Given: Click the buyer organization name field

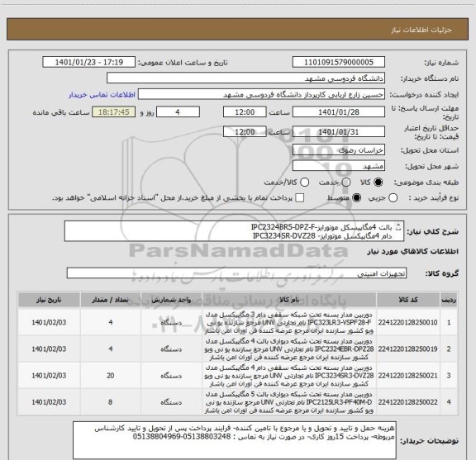Looking at the screenshot, I should 246,78.
